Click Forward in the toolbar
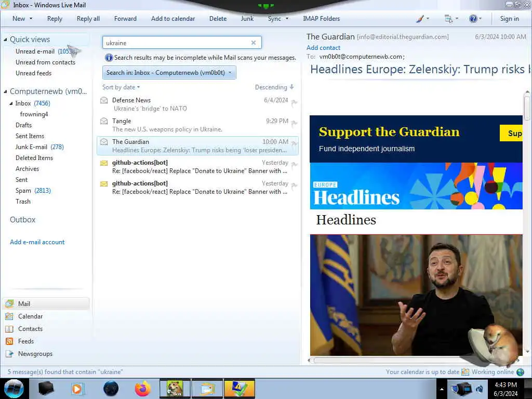The height and width of the screenshot is (399, 532). pos(125,19)
